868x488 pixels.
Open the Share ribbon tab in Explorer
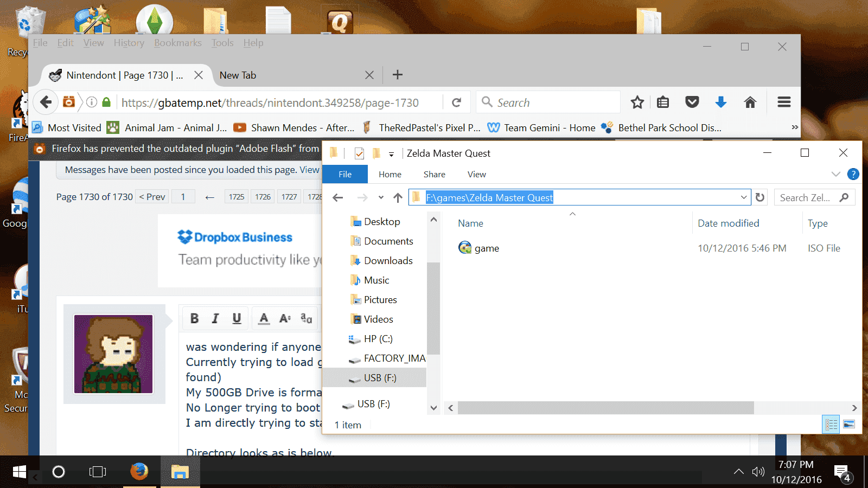435,174
